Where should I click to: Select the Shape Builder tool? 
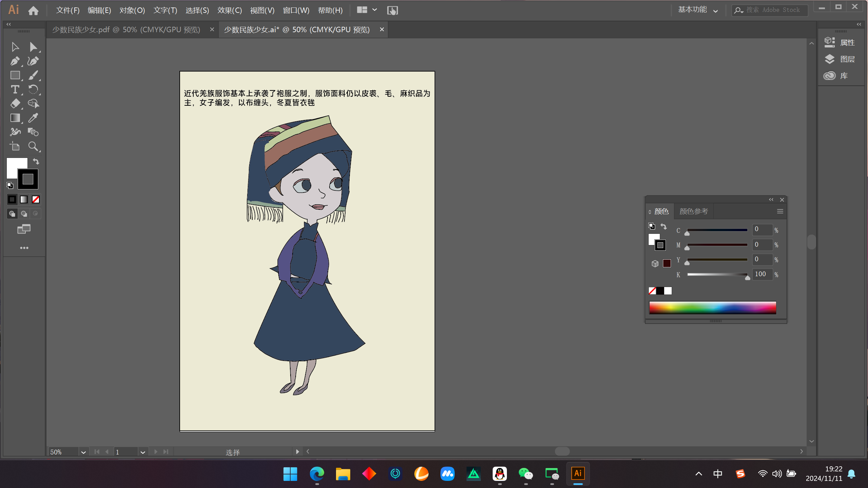click(33, 104)
